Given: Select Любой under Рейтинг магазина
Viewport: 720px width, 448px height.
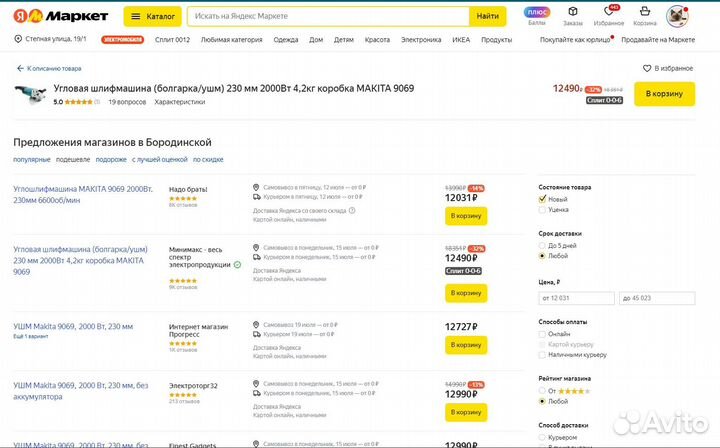Looking at the screenshot, I should 542,401.
